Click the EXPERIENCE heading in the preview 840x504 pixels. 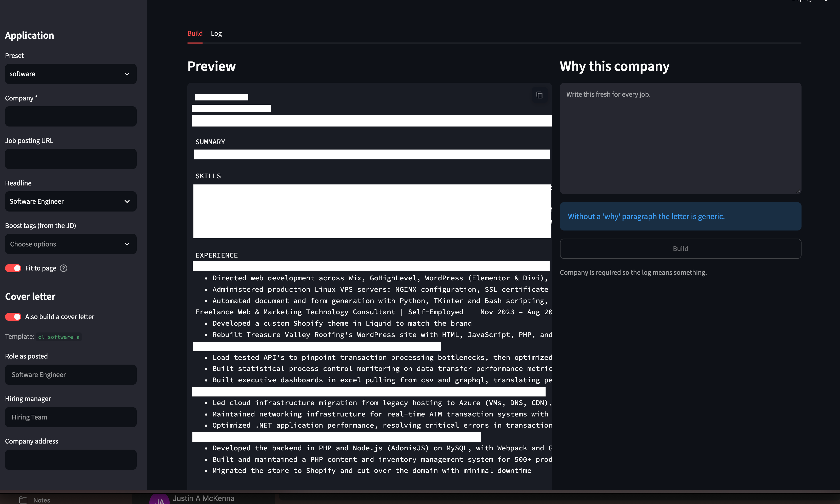coord(217,255)
